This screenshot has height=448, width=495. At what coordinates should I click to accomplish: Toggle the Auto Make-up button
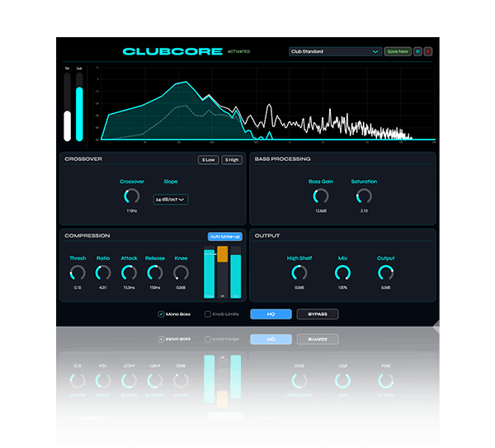click(225, 237)
